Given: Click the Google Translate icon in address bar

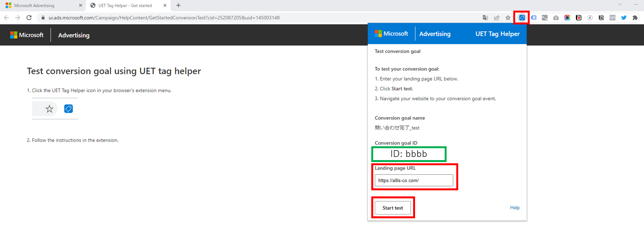Looking at the screenshot, I should [485, 18].
